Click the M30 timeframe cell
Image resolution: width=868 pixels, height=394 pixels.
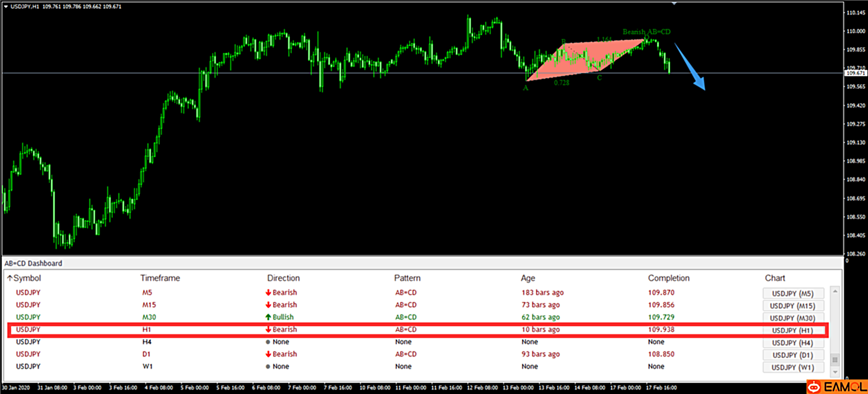(x=149, y=317)
